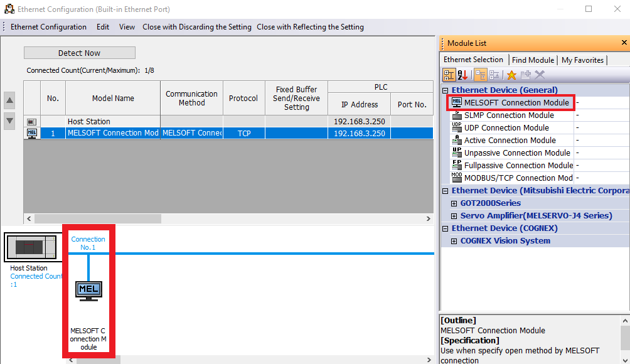Click the TCP protocol cell in row 1
630x364 pixels.
[244, 134]
